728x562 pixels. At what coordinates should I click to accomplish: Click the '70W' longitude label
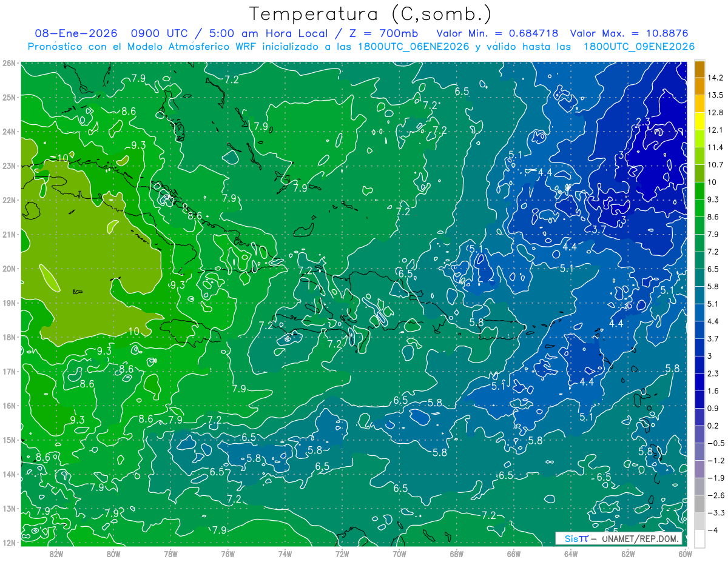coord(399,554)
